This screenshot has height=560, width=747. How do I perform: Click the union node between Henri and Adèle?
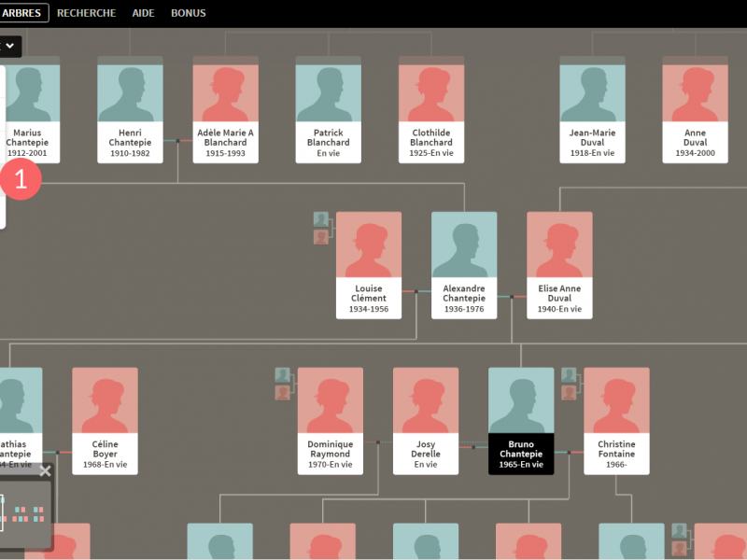pyautogui.click(x=178, y=141)
